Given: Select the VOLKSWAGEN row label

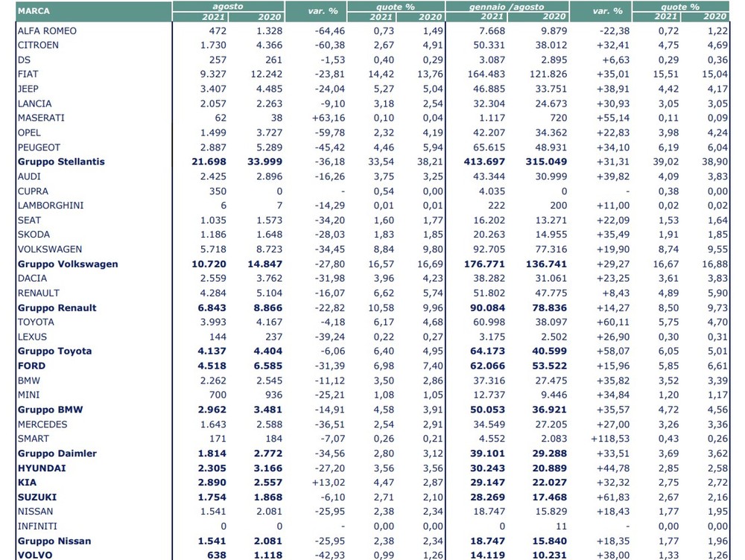Looking at the screenshot, I should click(x=50, y=249).
